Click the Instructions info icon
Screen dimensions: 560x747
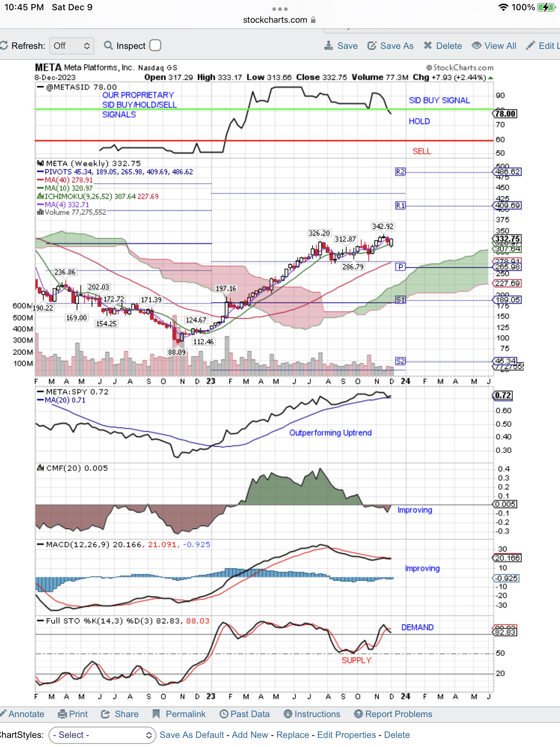(x=288, y=714)
